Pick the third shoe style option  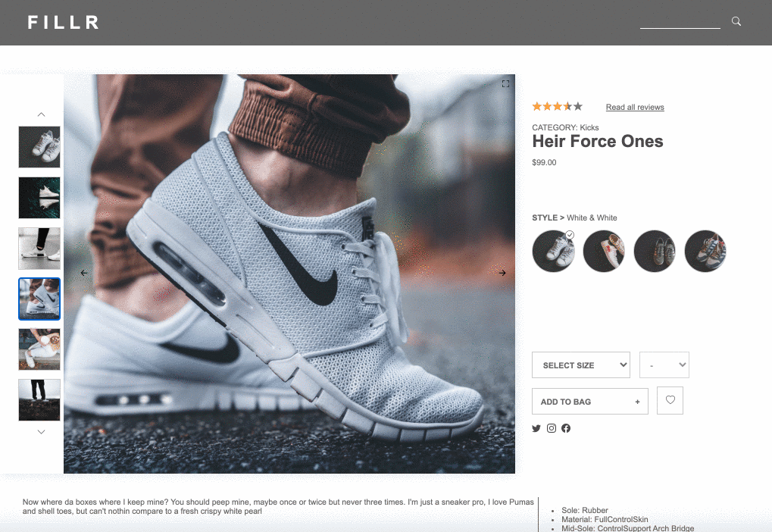[x=655, y=251]
